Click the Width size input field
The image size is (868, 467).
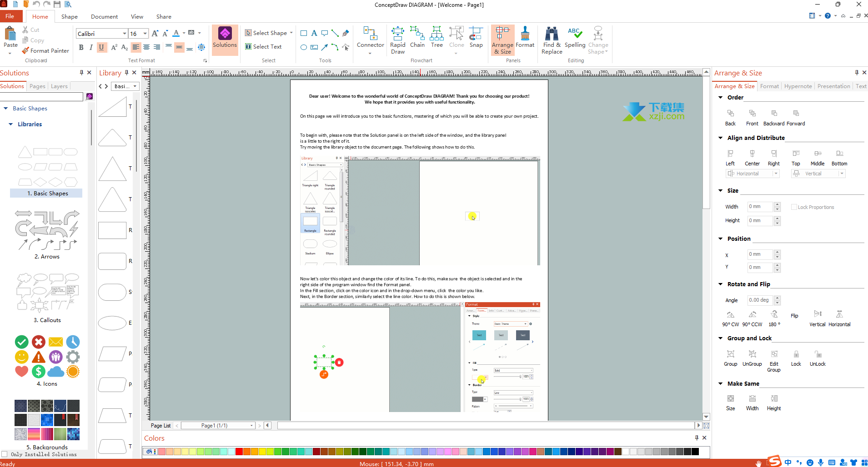pyautogui.click(x=760, y=207)
